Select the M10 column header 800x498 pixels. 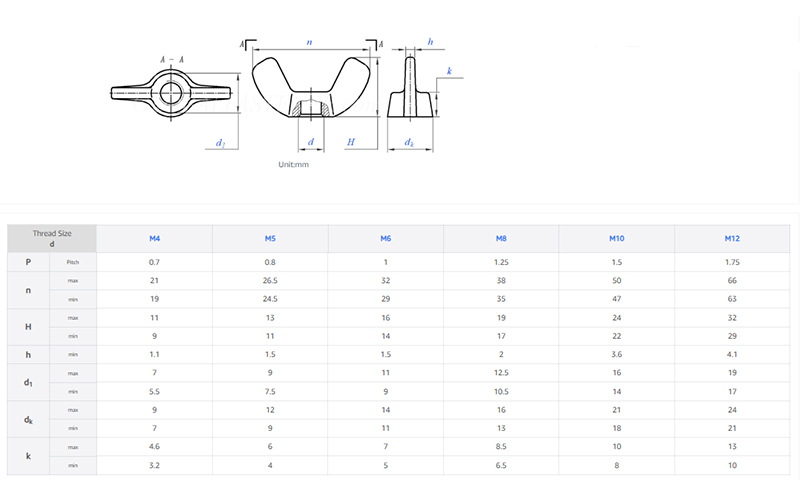click(x=617, y=238)
